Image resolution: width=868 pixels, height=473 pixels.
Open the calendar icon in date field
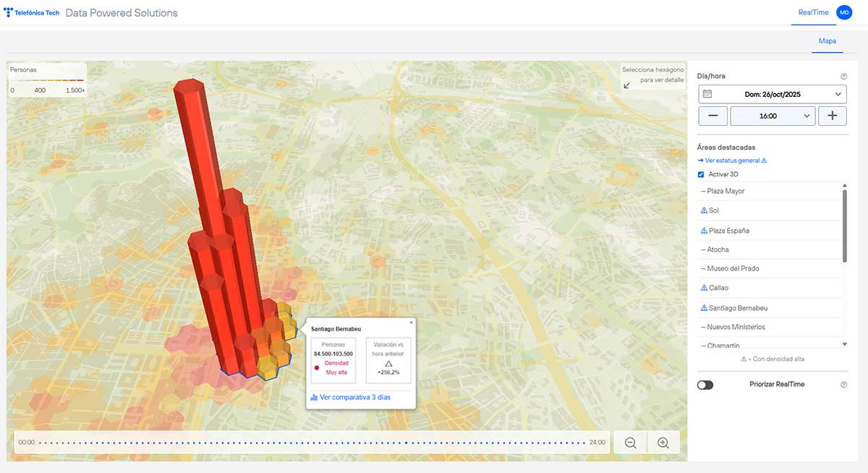coord(707,94)
